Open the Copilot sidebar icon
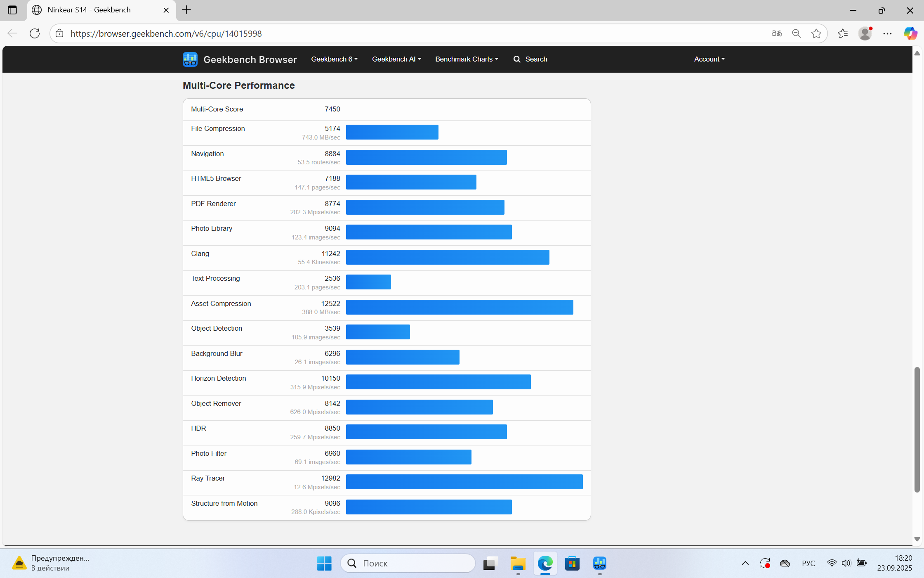 910,33
